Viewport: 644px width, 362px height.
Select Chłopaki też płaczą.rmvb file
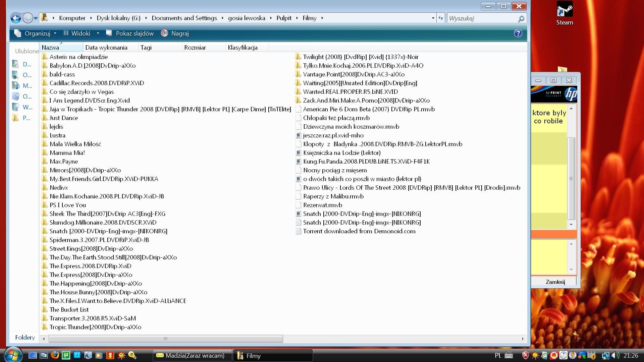(333, 118)
